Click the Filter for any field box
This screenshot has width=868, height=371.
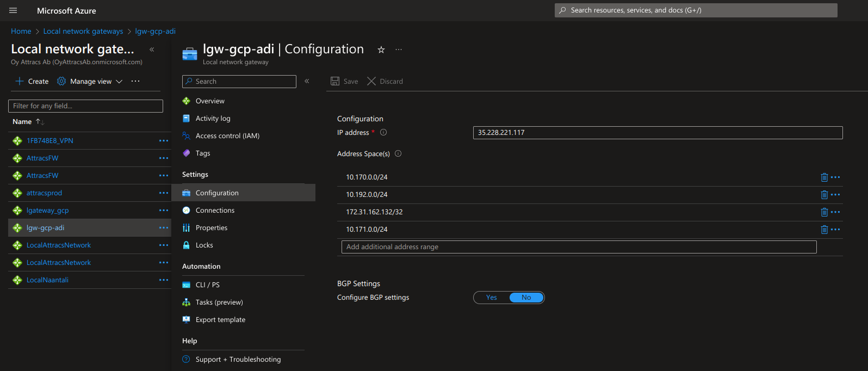point(85,106)
